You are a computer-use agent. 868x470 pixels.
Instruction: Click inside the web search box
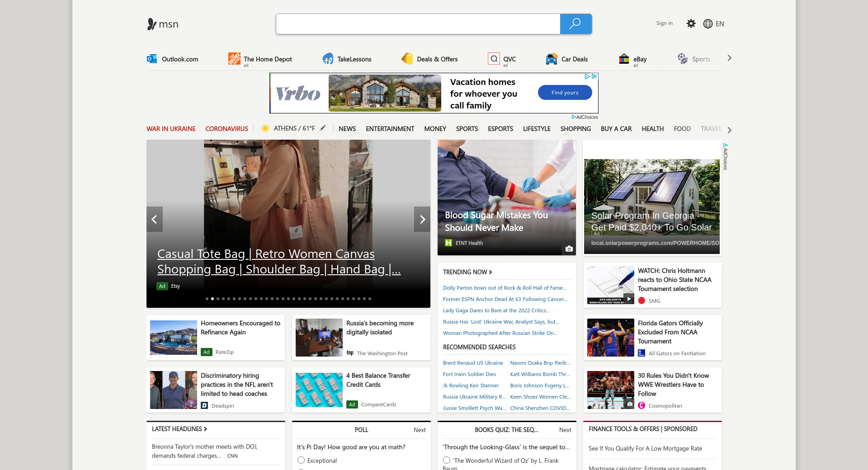click(418, 24)
